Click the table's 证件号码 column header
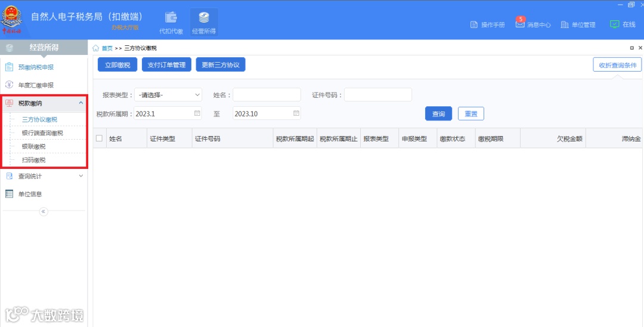 [233, 138]
